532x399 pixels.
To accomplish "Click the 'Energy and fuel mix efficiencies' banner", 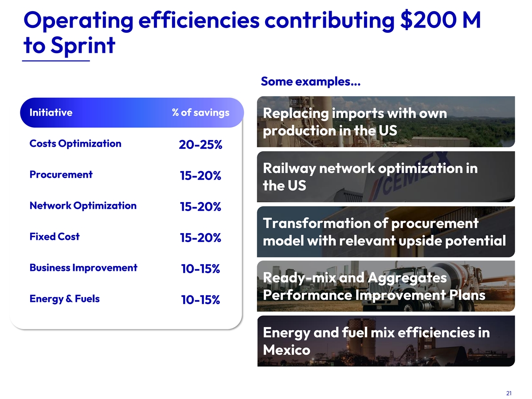I will click(x=386, y=341).
